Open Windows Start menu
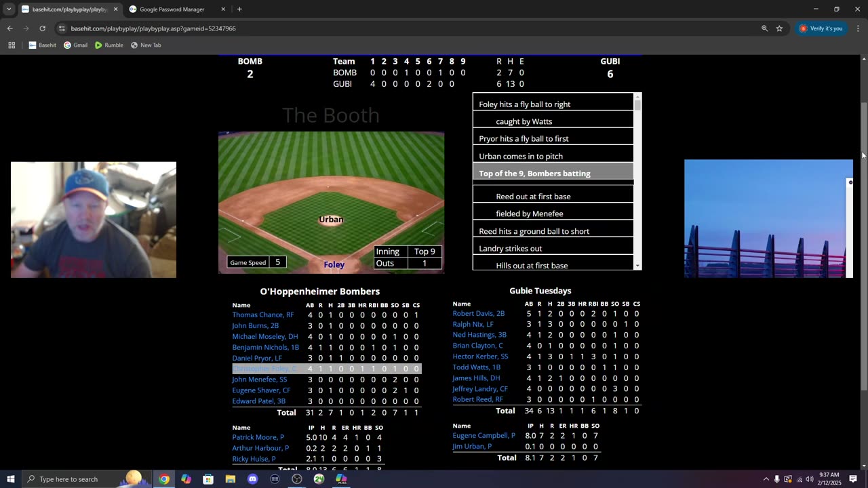The height and width of the screenshot is (488, 868). tap(10, 479)
